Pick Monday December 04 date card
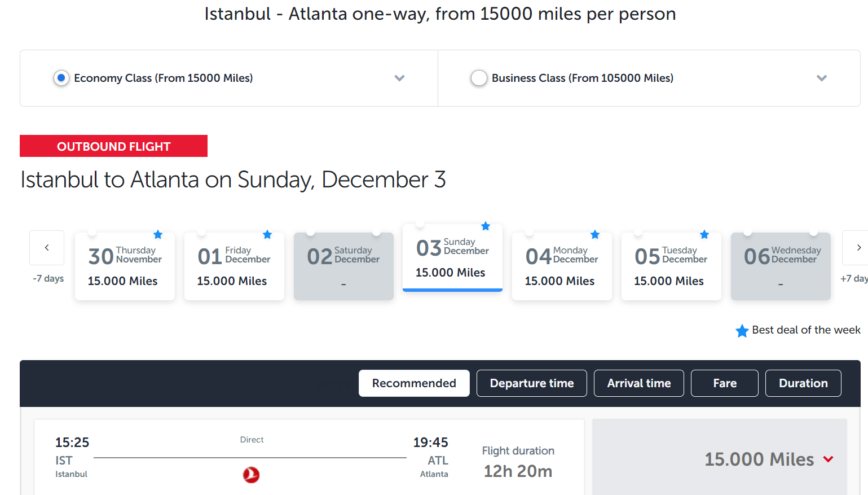868x495 pixels. point(562,266)
